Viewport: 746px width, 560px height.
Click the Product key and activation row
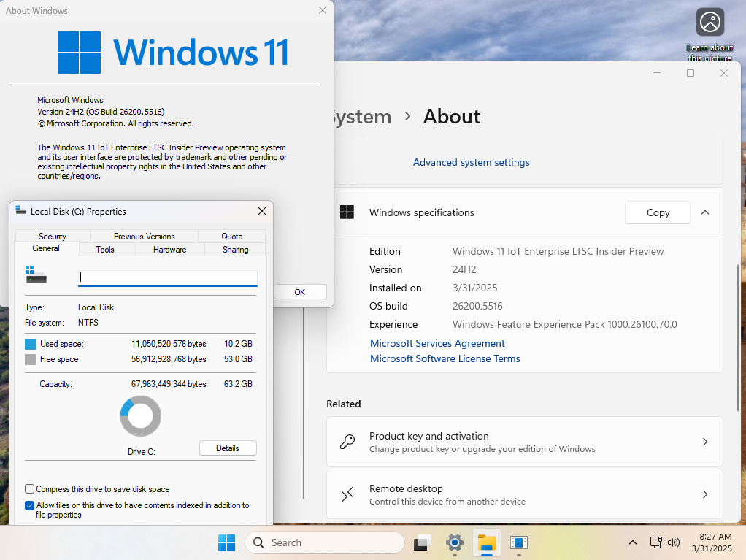(524, 442)
